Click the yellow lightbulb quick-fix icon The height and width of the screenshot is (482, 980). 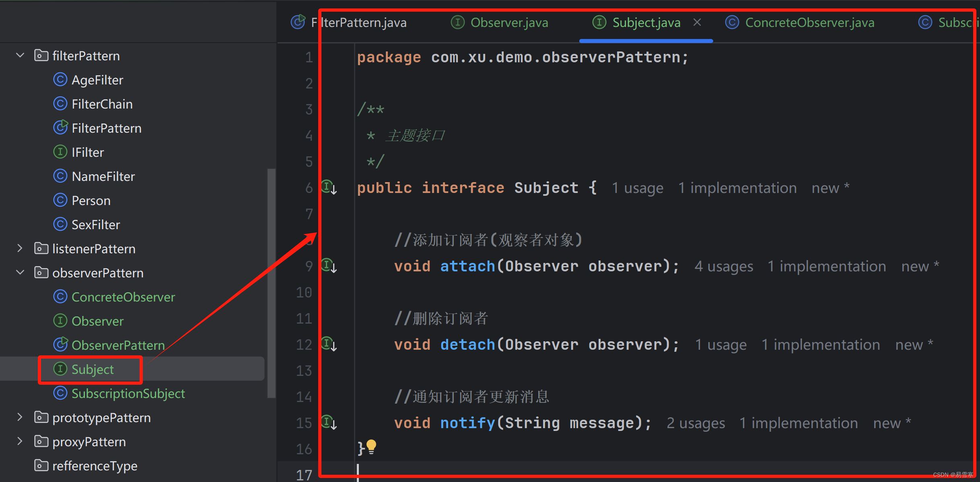pos(371,446)
